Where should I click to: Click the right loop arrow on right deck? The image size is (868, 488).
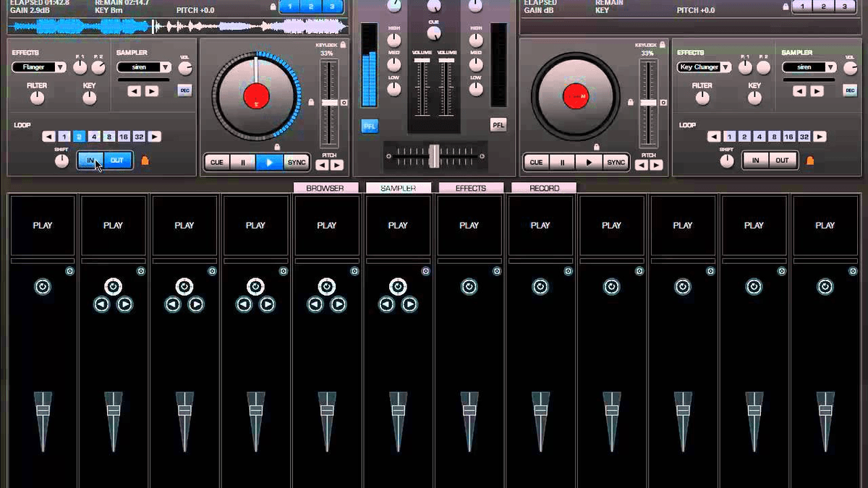[x=820, y=137]
